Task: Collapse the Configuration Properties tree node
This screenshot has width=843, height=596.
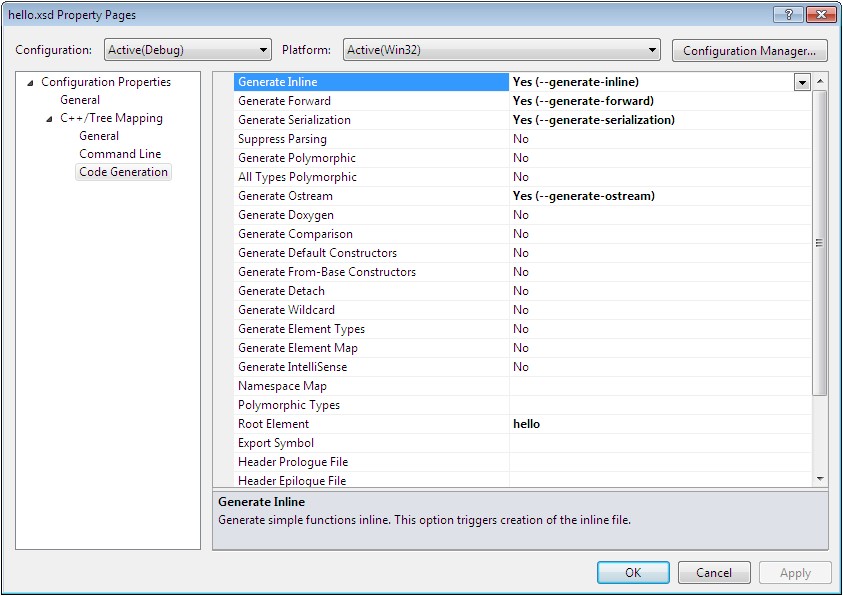Action: click(31, 83)
